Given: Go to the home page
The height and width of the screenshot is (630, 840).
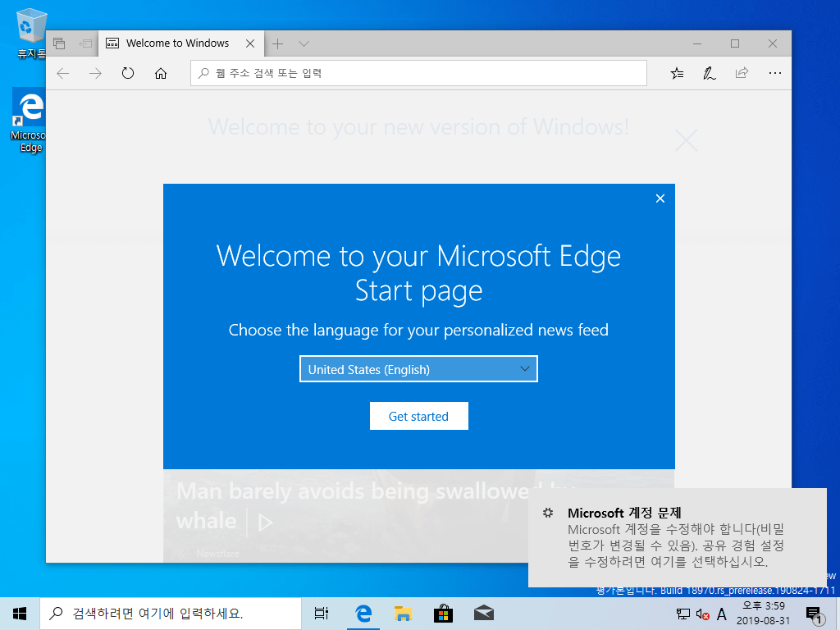Looking at the screenshot, I should pyautogui.click(x=161, y=73).
